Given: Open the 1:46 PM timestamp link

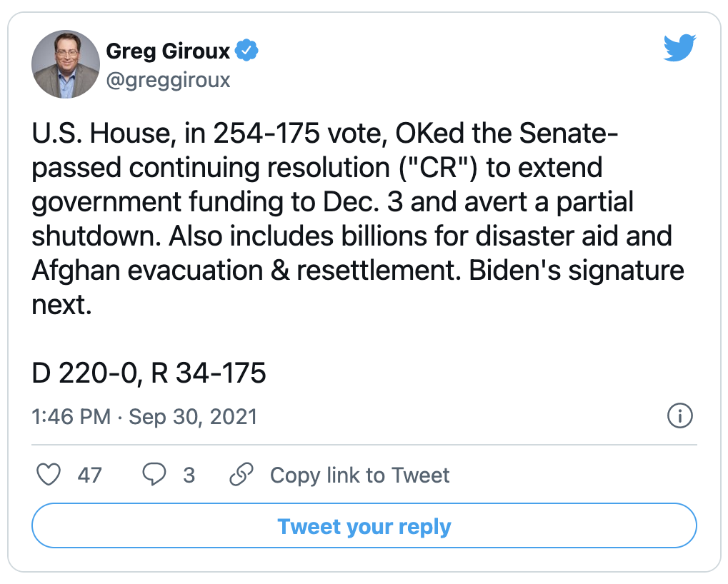Looking at the screenshot, I should 71,416.
